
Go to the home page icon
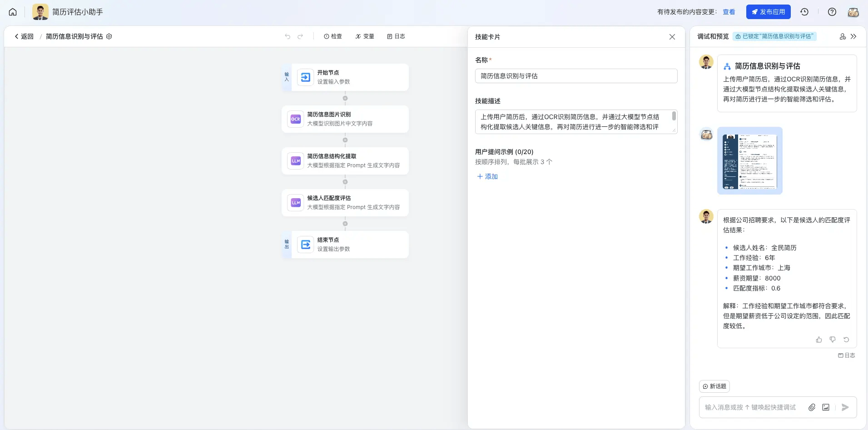(x=13, y=12)
